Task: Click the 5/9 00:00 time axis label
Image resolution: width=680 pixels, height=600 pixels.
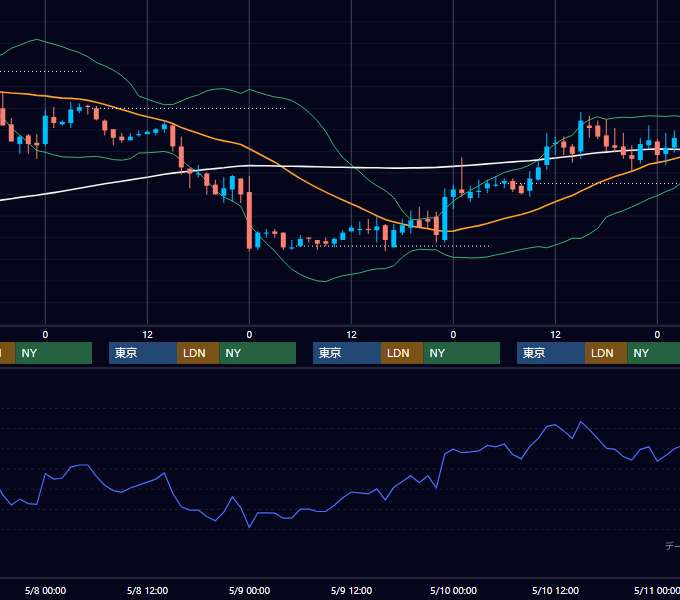Action: (x=249, y=590)
